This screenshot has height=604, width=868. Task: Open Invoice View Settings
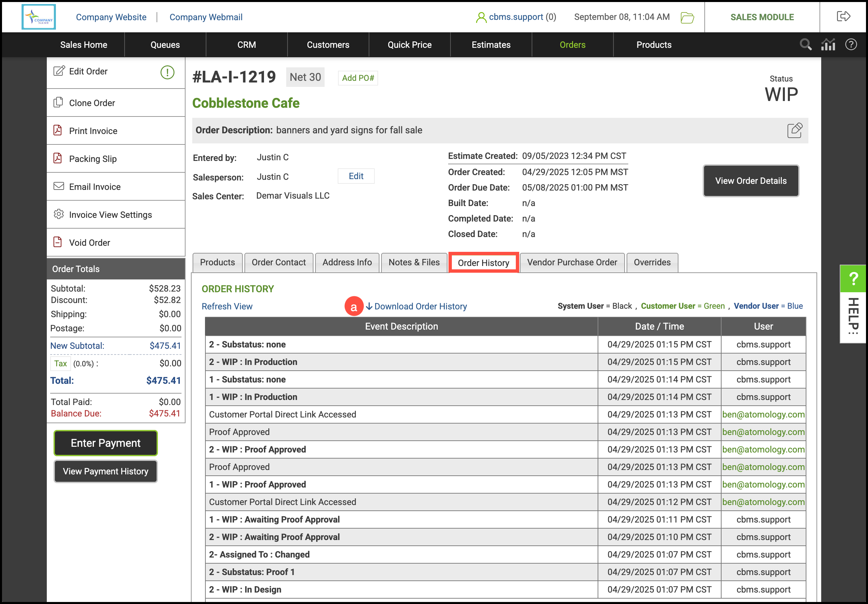(x=110, y=215)
